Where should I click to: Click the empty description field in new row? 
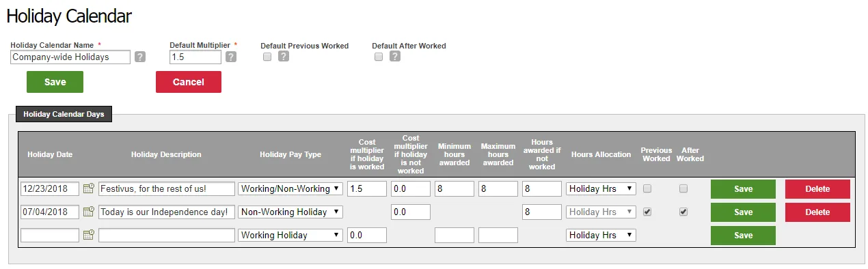[167, 236]
